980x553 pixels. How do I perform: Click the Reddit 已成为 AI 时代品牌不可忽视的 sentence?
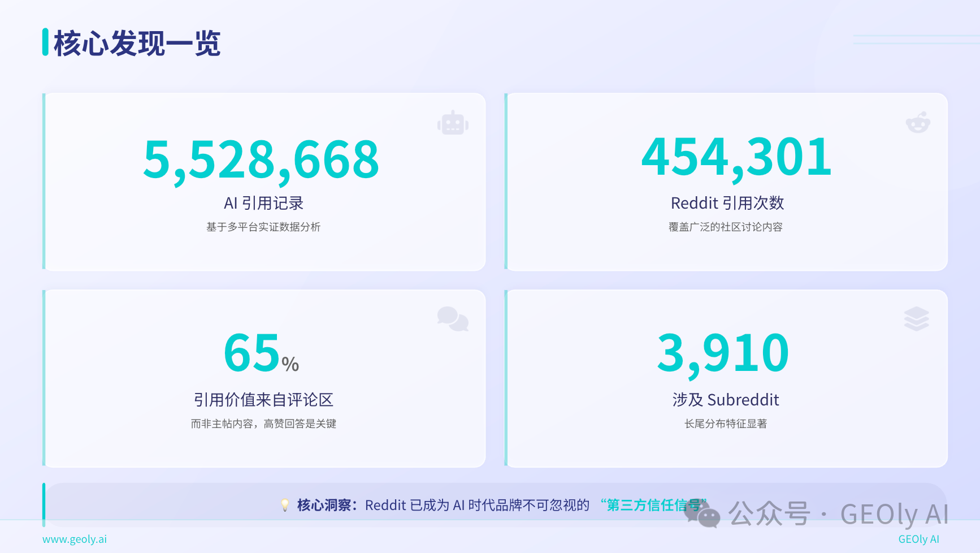coord(477,505)
